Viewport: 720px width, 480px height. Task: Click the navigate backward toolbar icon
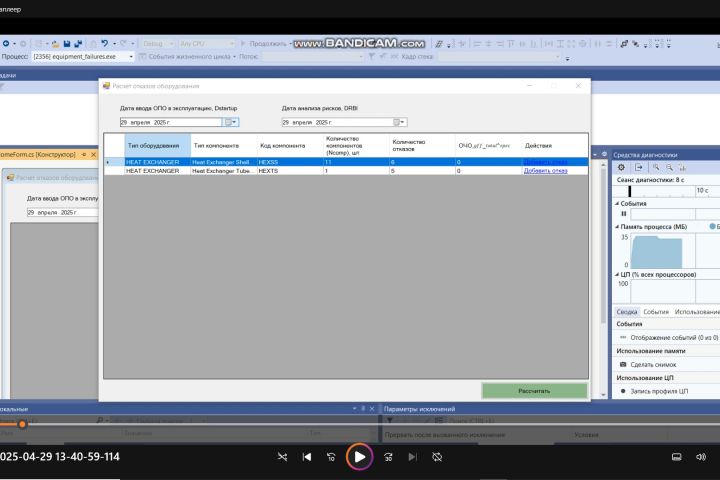[6, 44]
